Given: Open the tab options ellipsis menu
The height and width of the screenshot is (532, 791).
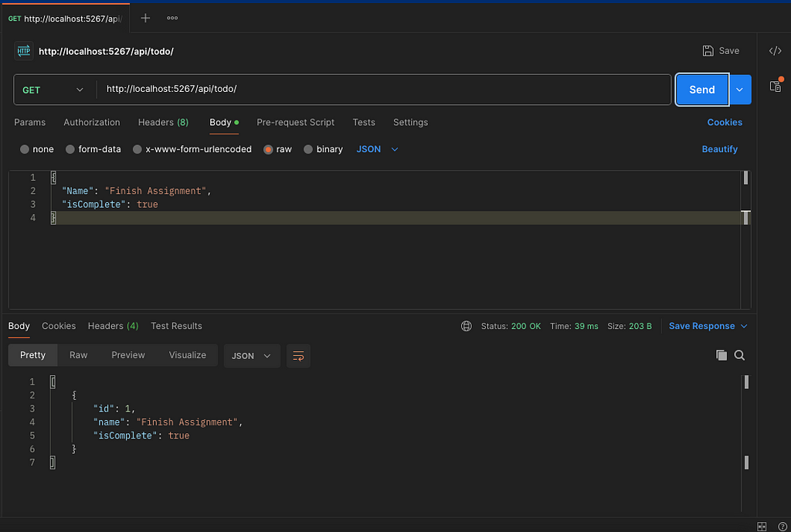Looking at the screenshot, I should (172, 19).
